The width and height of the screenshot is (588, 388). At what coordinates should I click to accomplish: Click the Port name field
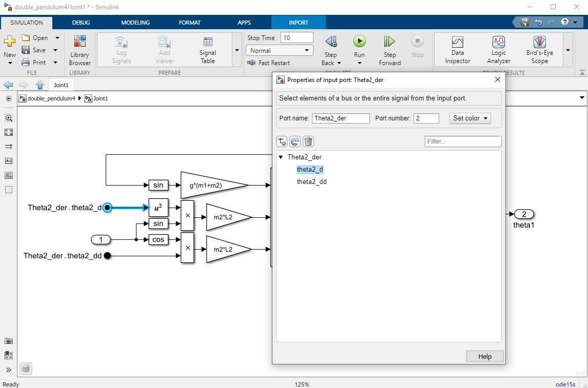pos(341,118)
